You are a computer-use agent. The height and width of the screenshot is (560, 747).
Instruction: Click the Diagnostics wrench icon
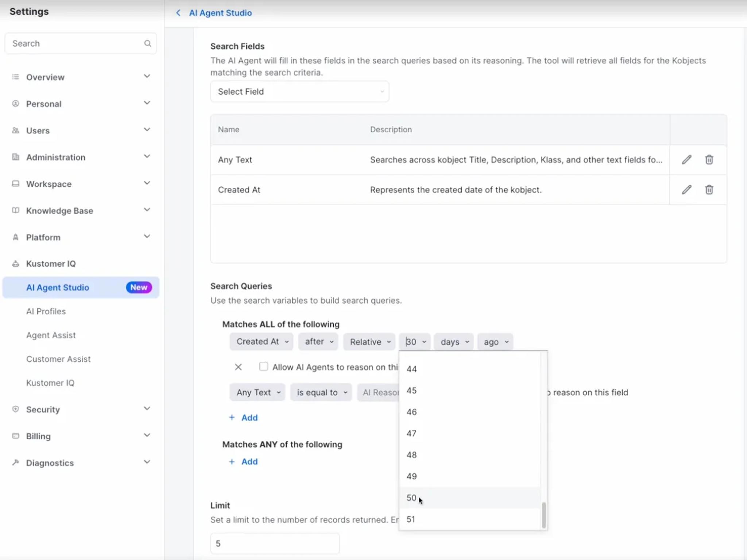(x=15, y=463)
